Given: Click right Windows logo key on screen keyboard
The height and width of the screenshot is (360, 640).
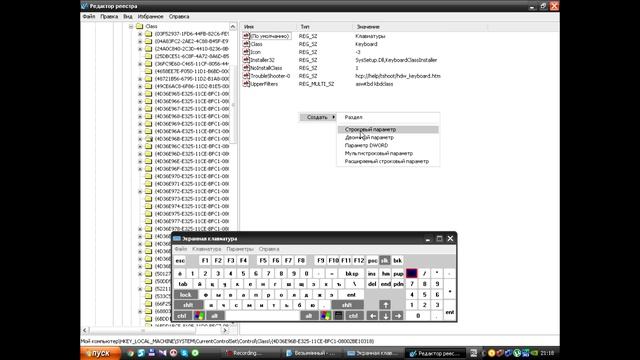Looking at the screenshot, I should [x=325, y=316].
